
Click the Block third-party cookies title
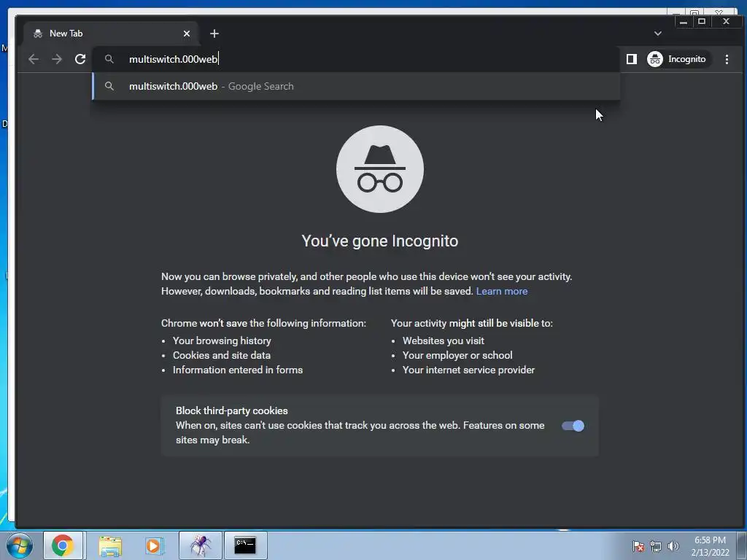[x=231, y=411]
